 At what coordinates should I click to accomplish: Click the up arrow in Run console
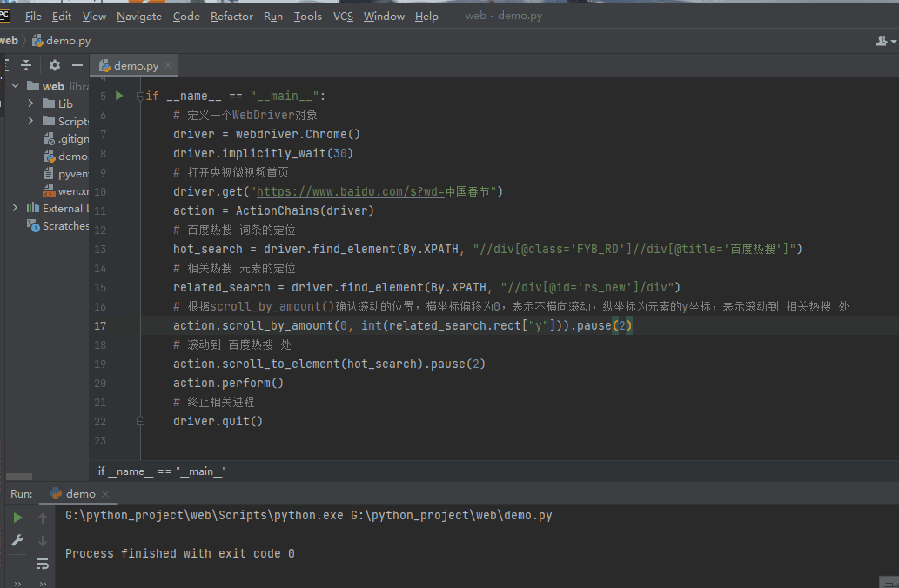[43, 518]
